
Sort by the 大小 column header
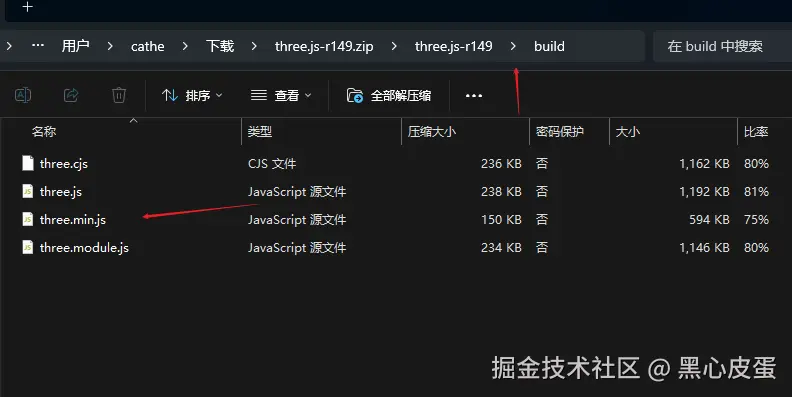(628, 132)
